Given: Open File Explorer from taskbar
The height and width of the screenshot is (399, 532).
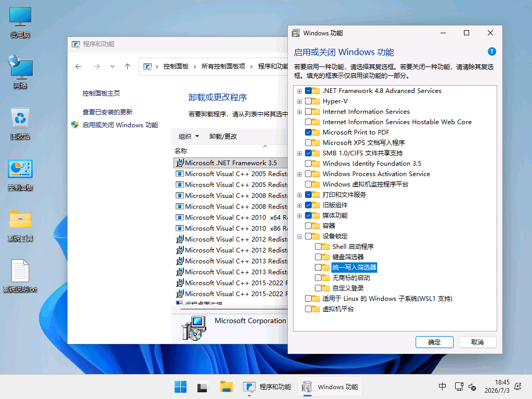Looking at the screenshot, I should coord(226,387).
